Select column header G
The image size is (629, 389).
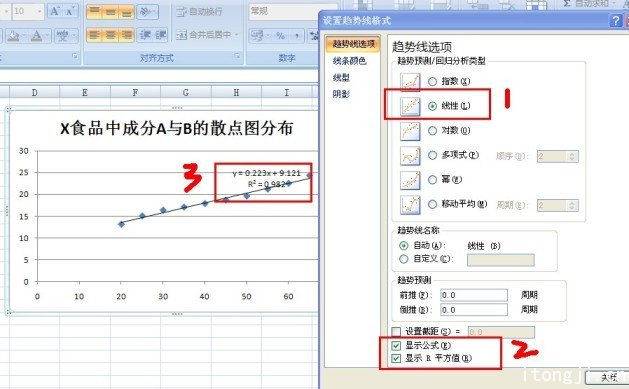[186, 93]
